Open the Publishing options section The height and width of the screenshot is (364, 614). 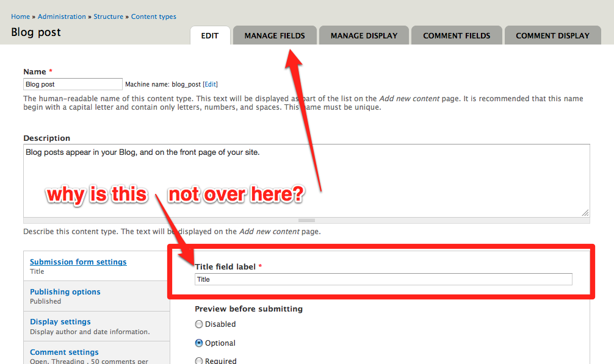(x=65, y=291)
